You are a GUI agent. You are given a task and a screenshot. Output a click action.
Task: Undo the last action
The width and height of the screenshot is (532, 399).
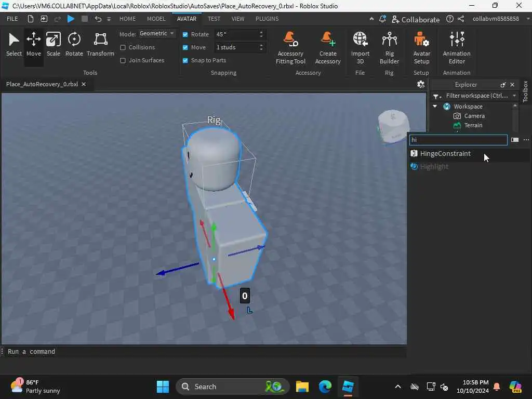[98, 19]
